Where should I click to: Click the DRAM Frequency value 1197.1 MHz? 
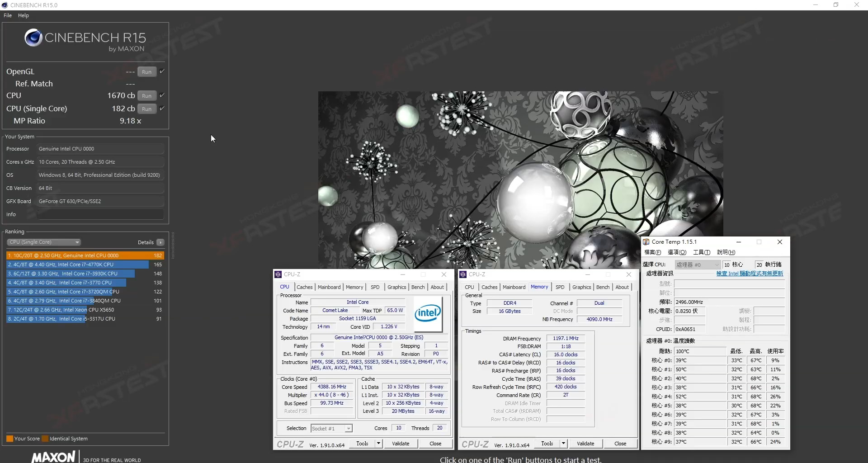(566, 339)
